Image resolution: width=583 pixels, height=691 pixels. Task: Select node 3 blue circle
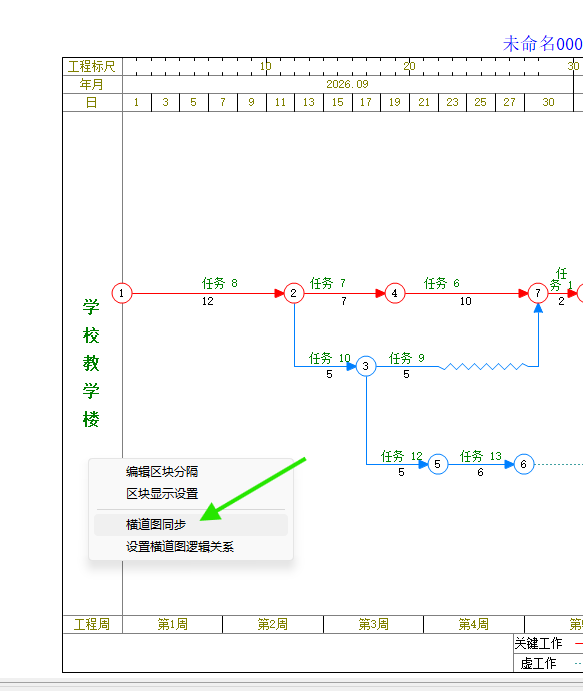coord(366,366)
